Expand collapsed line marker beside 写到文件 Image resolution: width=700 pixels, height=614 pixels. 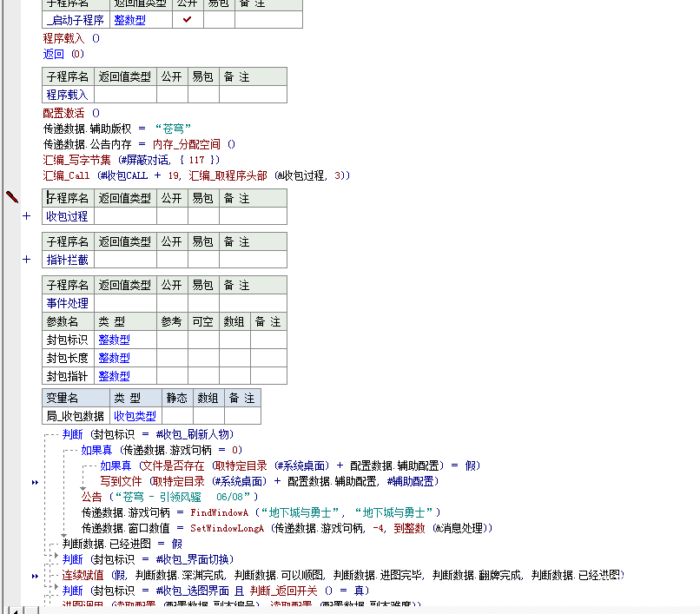pyautogui.click(x=35, y=482)
